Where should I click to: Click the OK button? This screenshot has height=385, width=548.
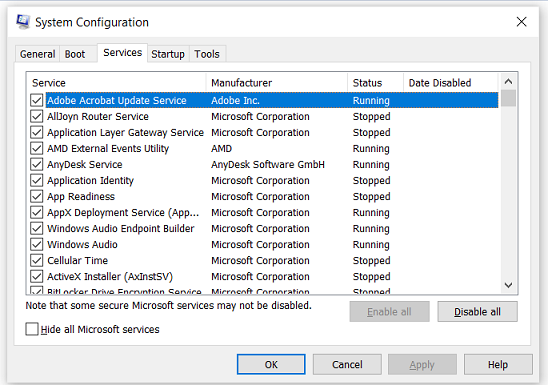(x=271, y=364)
